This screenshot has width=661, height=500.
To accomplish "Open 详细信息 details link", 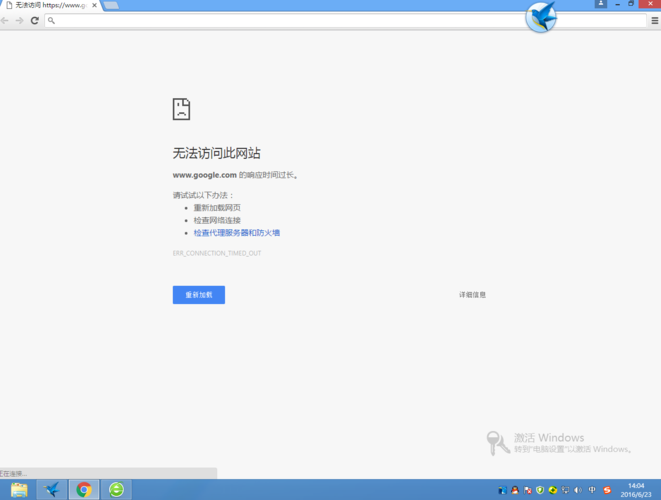I will (x=472, y=295).
